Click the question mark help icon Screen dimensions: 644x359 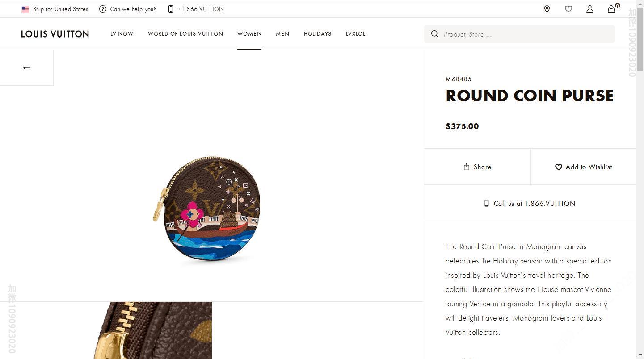click(x=103, y=9)
